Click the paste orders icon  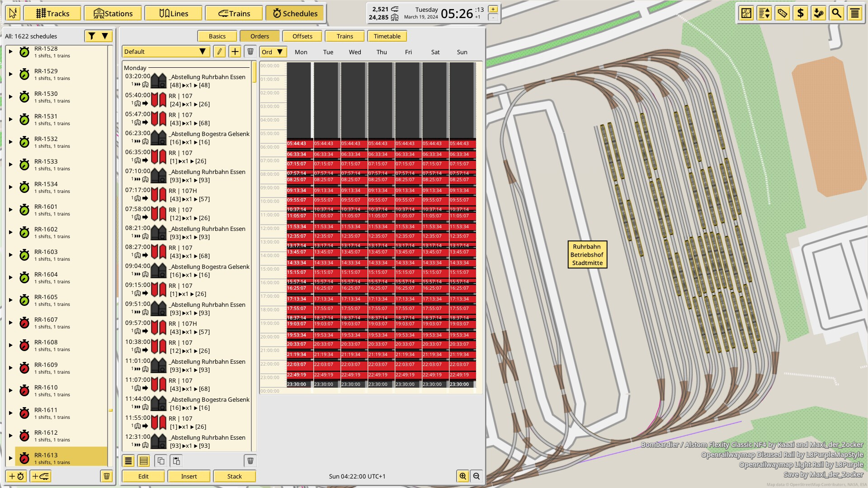tap(176, 460)
